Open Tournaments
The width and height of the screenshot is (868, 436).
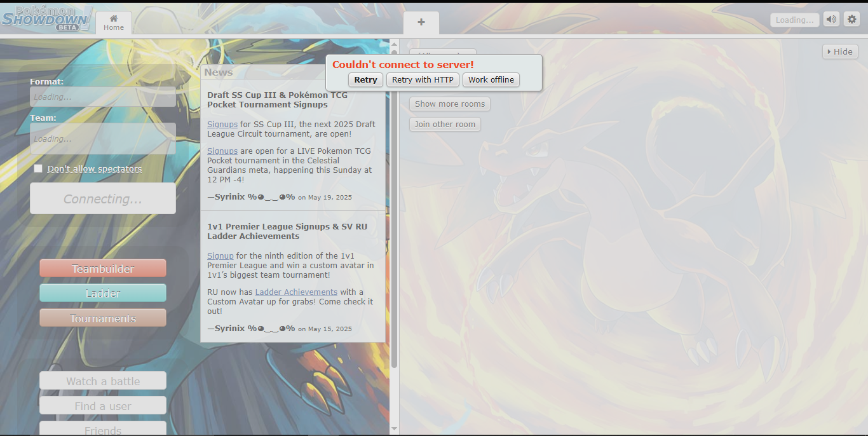[x=103, y=318]
